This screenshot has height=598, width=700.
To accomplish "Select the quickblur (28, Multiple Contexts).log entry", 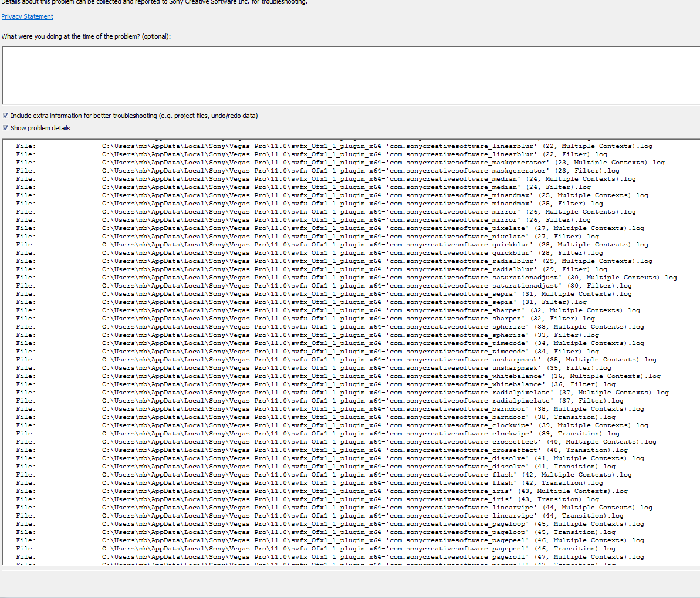I will 332,245.
